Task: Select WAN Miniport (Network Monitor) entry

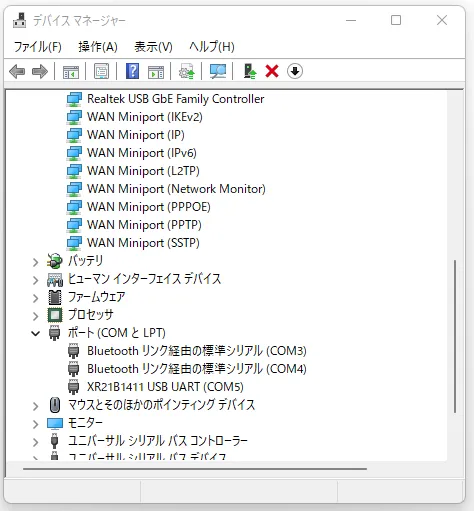Action: (x=176, y=189)
